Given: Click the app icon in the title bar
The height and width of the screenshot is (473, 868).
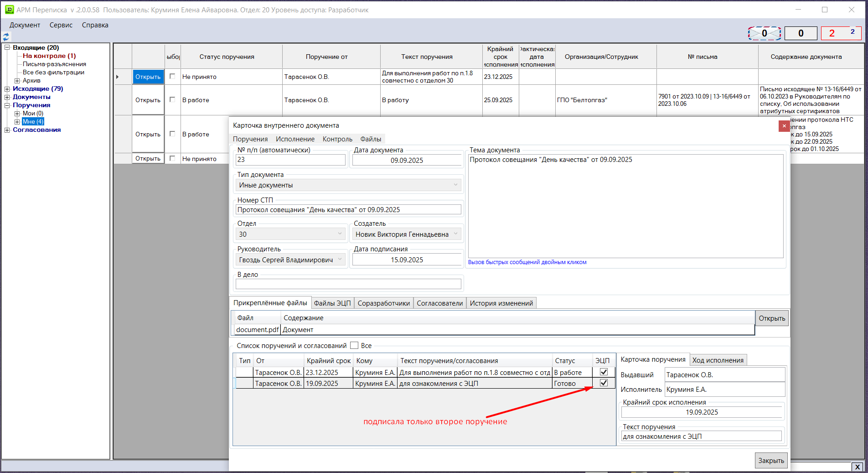Looking at the screenshot, I should click(9, 10).
